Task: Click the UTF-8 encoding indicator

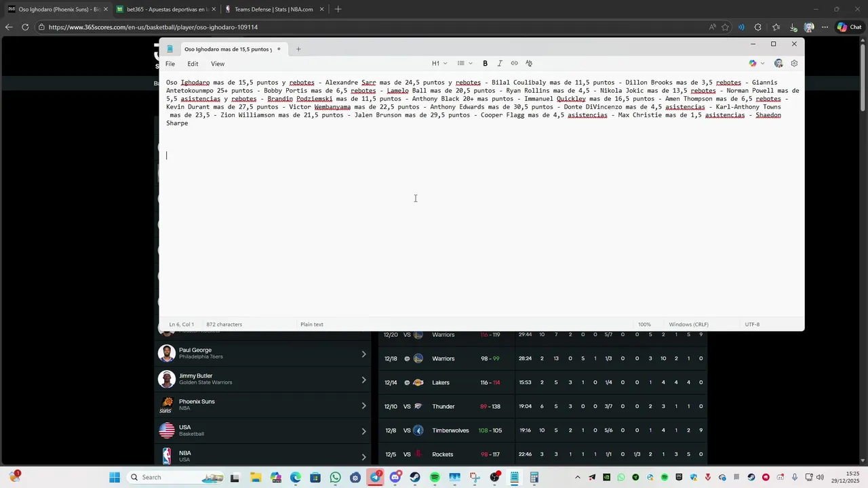Action: 752,324
